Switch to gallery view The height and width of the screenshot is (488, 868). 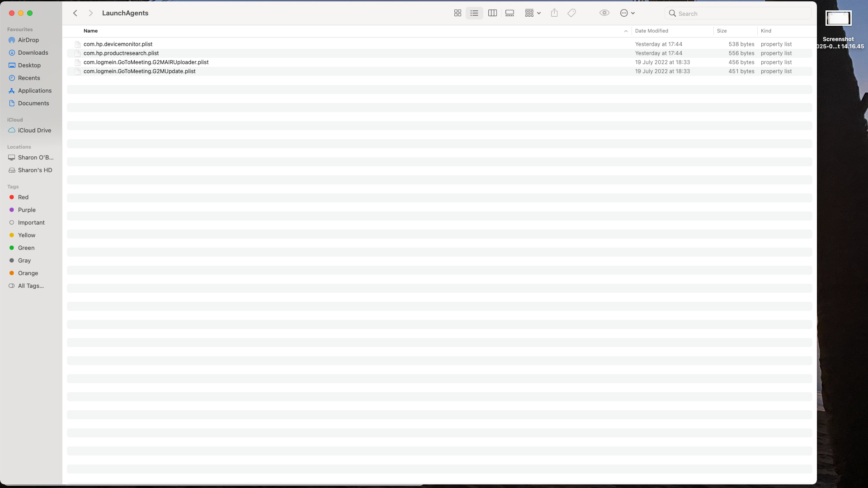coord(509,13)
